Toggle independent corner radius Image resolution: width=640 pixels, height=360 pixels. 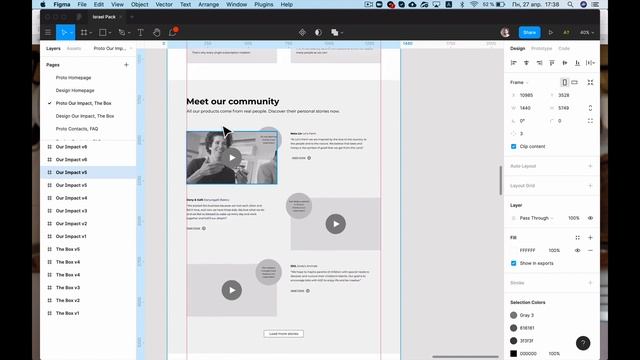pos(590,121)
